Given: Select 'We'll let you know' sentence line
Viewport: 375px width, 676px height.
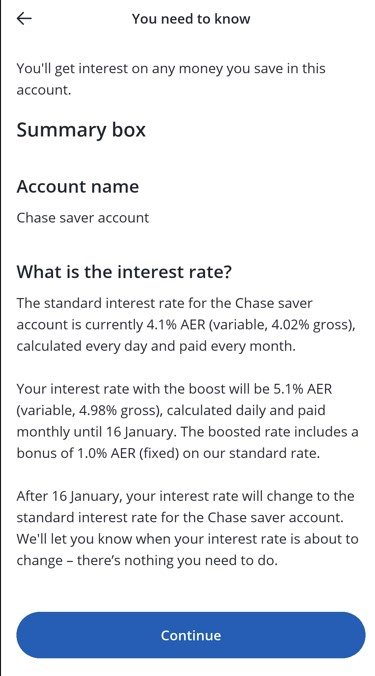Looking at the screenshot, I should 188,539.
